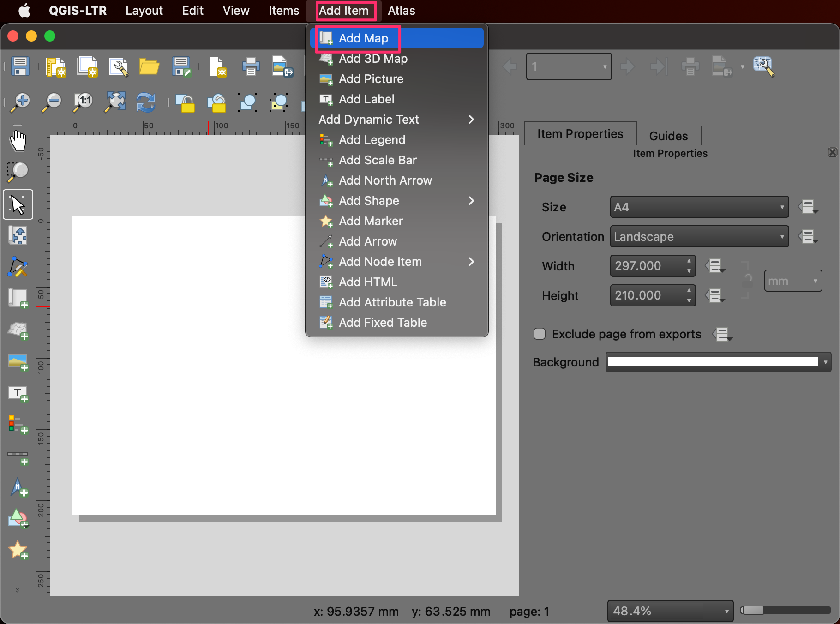Click the Duplicate Layout toolbar icon
Image resolution: width=840 pixels, height=624 pixels.
[x=87, y=66]
